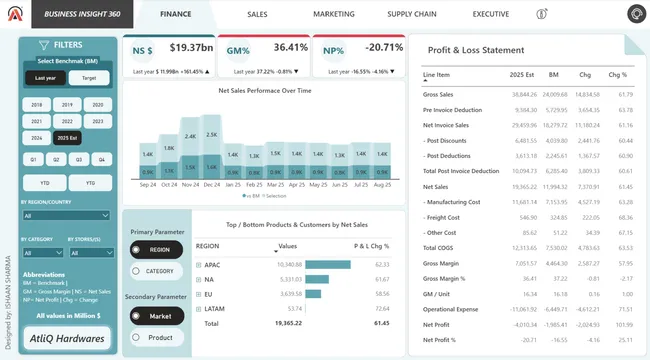650x360 pixels.
Task: Open the By Category dropdown
Action: click(x=43, y=253)
